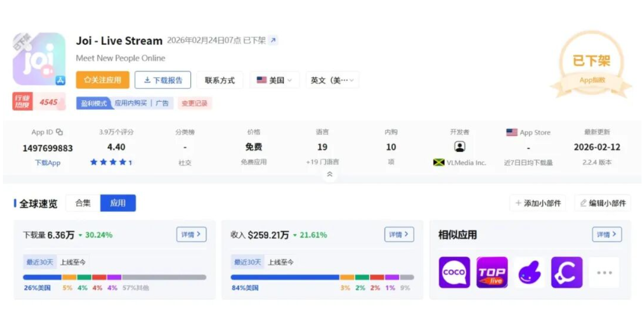Switch to the 合集 tab
Screen dimensions: 644x311
coord(83,203)
